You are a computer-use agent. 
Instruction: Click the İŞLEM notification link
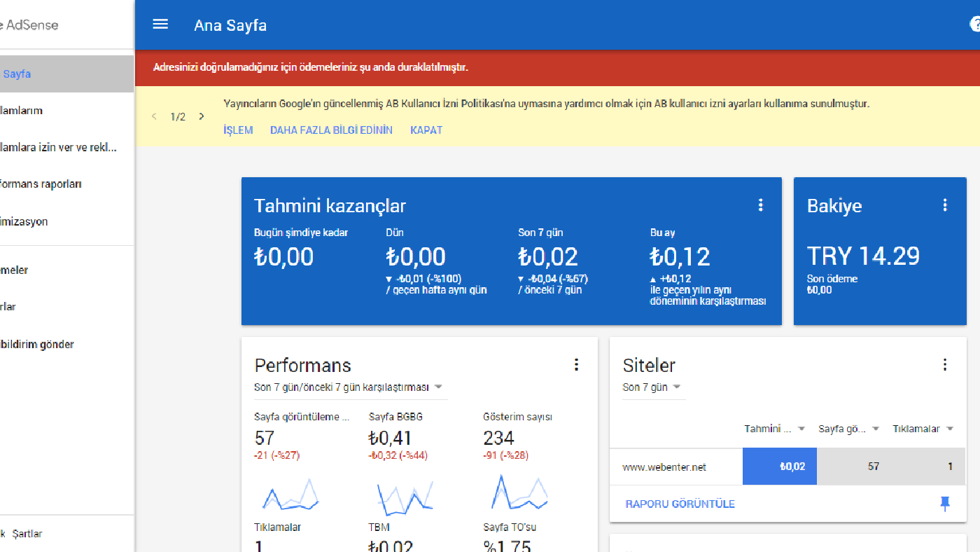pos(238,130)
